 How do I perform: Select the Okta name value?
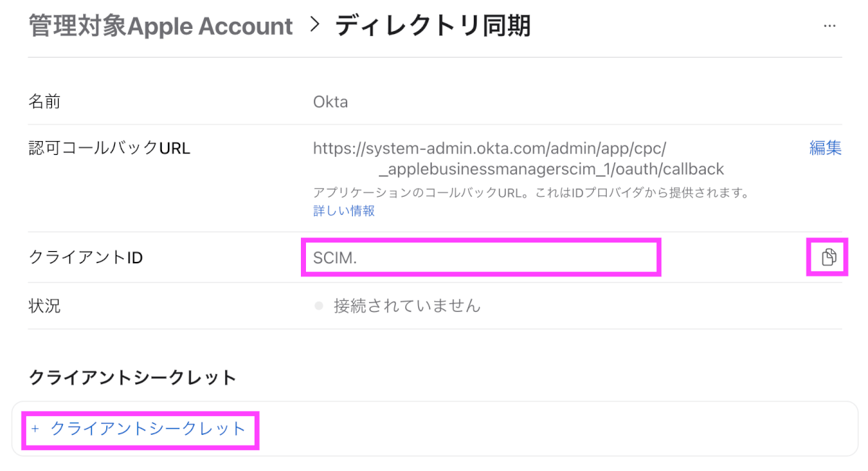pyautogui.click(x=331, y=102)
